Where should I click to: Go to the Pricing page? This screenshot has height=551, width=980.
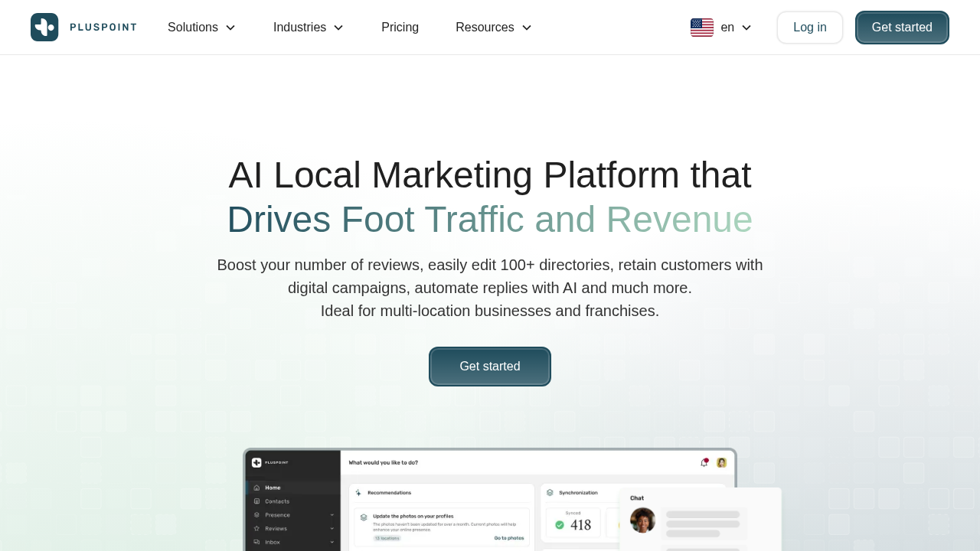point(400,28)
